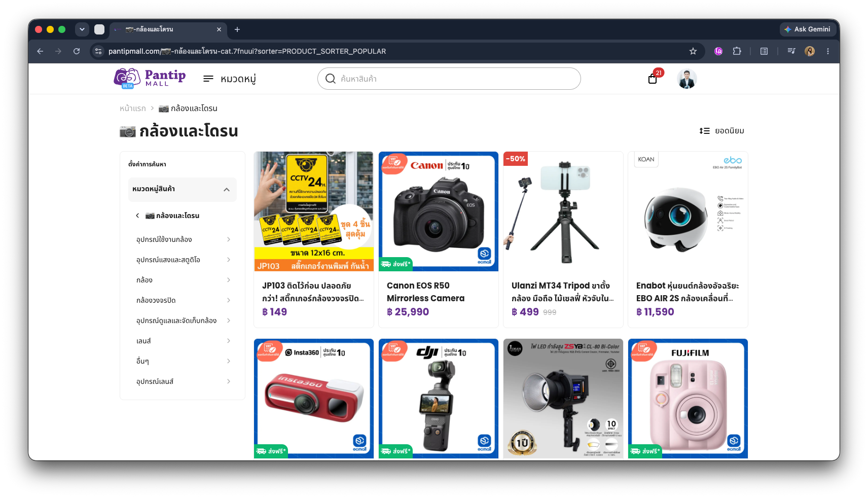Image resolution: width=868 pixels, height=498 pixels.
Task: Switch to the กล้องและโดรน browser tab
Action: 168,29
